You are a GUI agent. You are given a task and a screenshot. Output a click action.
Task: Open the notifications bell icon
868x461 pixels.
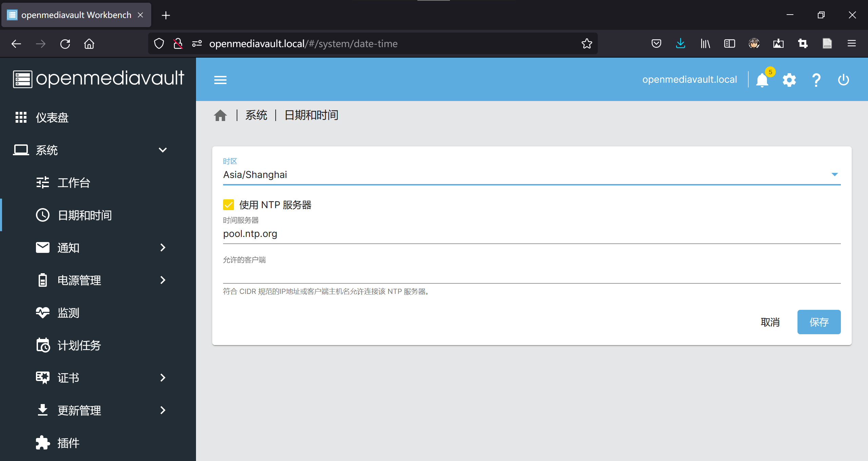762,80
